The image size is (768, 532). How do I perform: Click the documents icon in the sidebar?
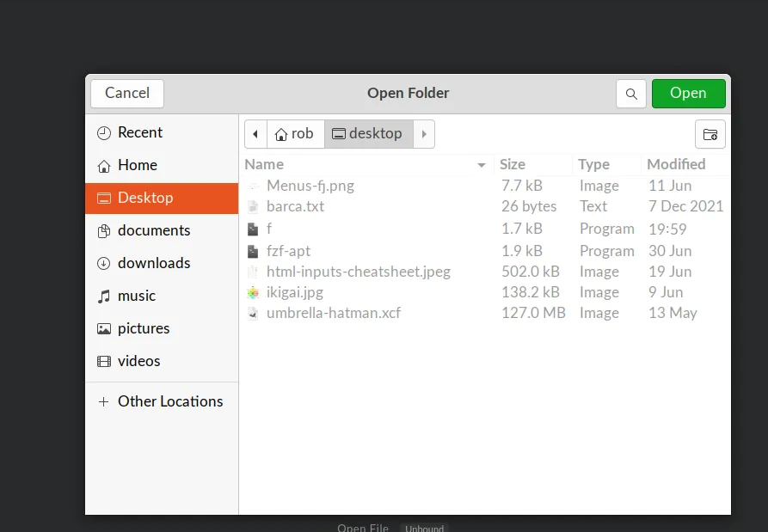point(104,230)
